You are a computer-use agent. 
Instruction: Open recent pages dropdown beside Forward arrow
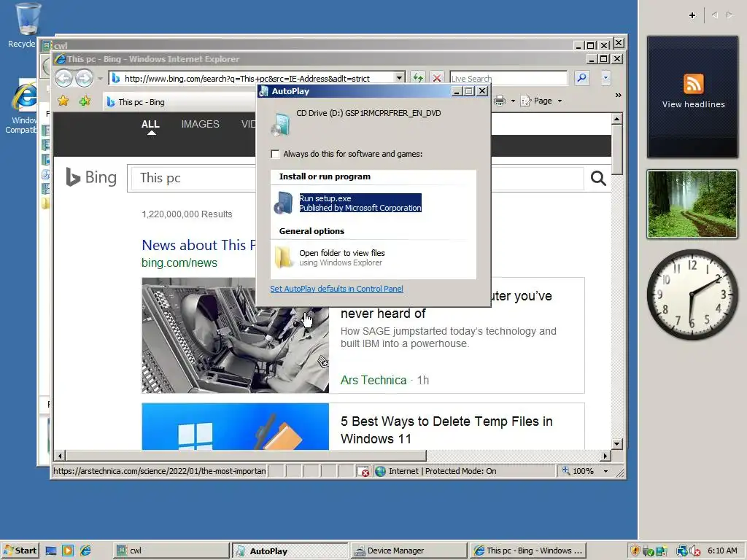(x=99, y=78)
